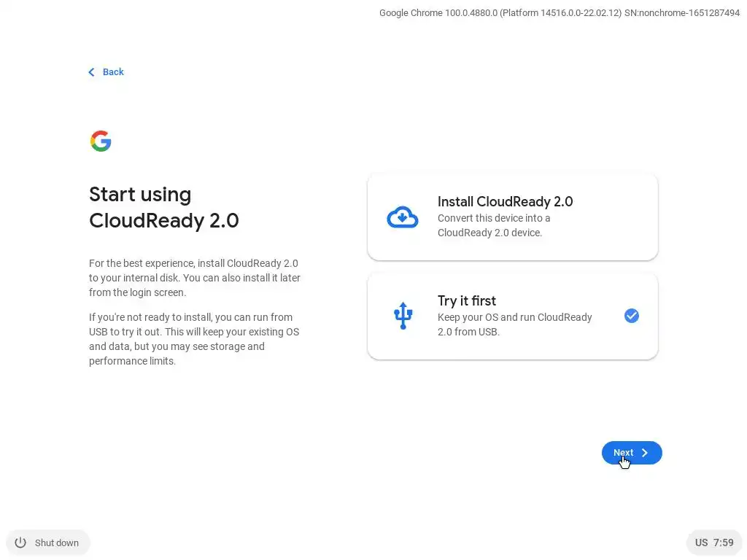Click the USB icon on Try it first
Image resolution: width=747 pixels, height=560 pixels.
click(403, 316)
